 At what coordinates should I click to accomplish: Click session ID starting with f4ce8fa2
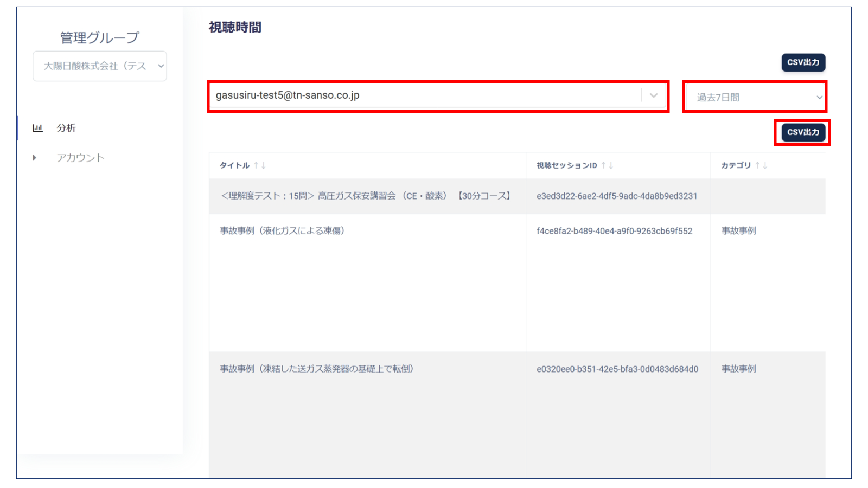[x=614, y=231]
